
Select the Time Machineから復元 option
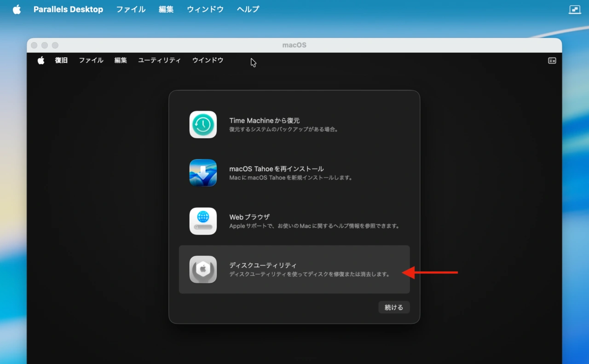[x=294, y=124]
